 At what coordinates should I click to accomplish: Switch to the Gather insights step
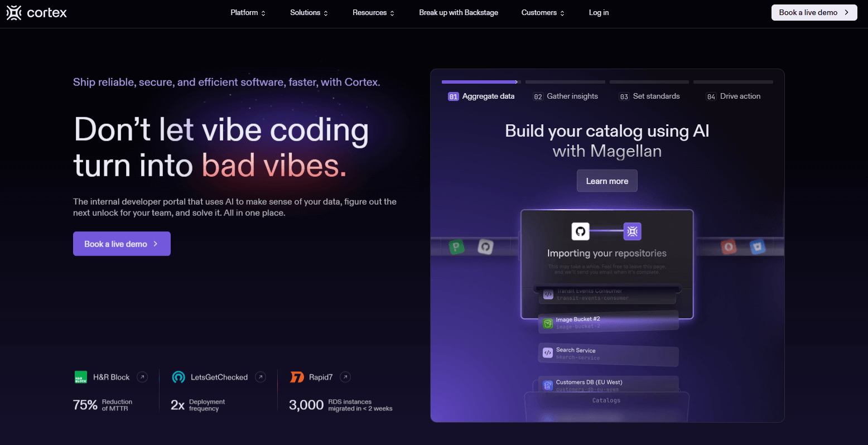tap(565, 96)
